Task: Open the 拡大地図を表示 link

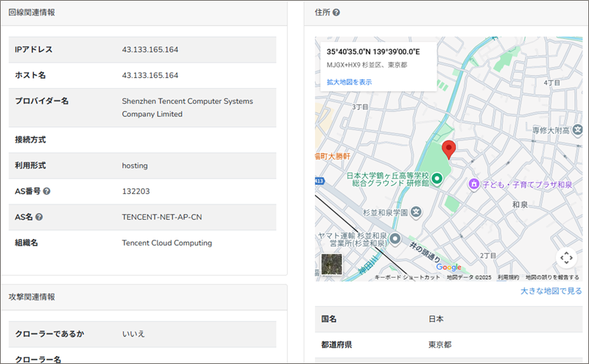Action: pos(349,82)
